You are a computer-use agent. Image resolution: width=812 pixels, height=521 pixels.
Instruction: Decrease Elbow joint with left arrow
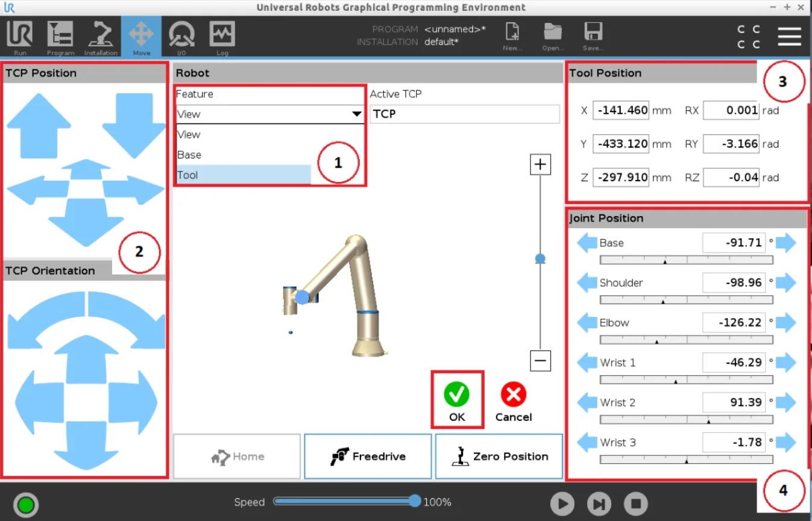point(587,323)
